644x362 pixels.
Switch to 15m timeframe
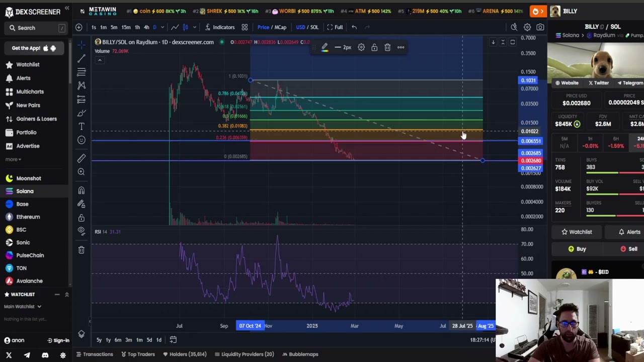pyautogui.click(x=126, y=27)
